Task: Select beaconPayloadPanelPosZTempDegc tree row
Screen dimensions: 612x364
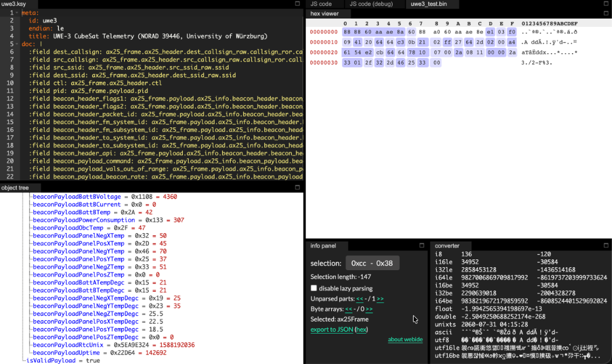Action: (103, 337)
